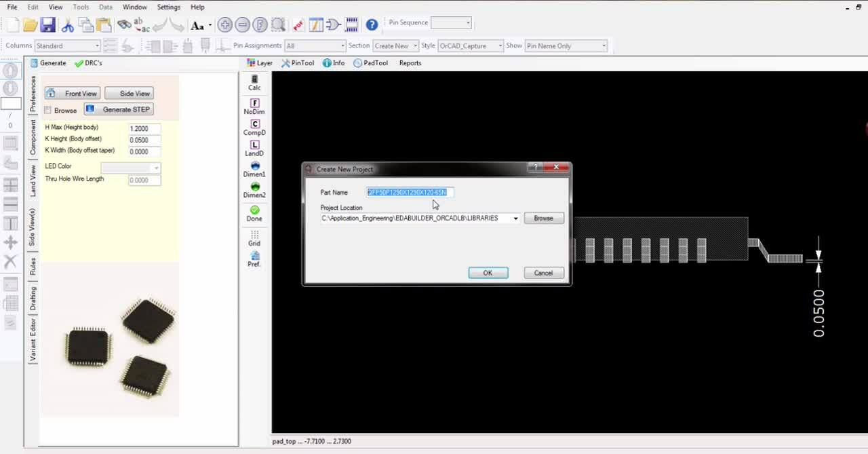Click the CompD icon
The height and width of the screenshot is (454, 868).
pyautogui.click(x=254, y=127)
